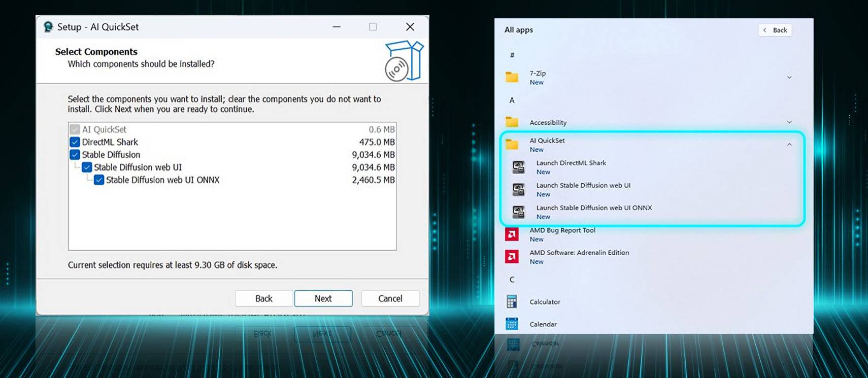Click the setup box disc icon
The height and width of the screenshot is (378, 868).
[404, 61]
